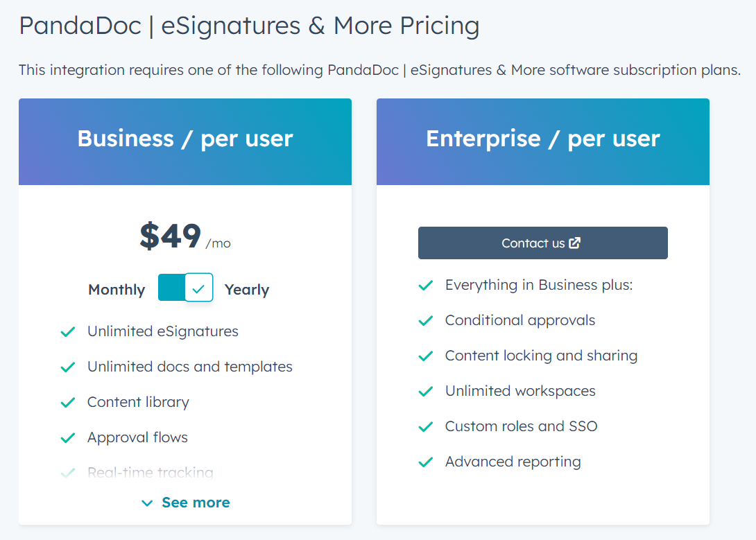Click checkmark next to Conditional approvals
This screenshot has height=540, width=756.
point(426,321)
